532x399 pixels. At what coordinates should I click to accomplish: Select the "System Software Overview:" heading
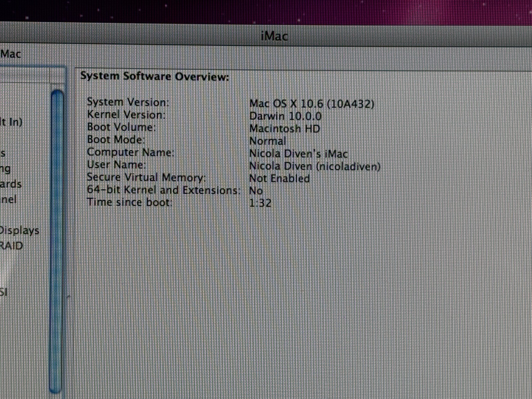(155, 76)
